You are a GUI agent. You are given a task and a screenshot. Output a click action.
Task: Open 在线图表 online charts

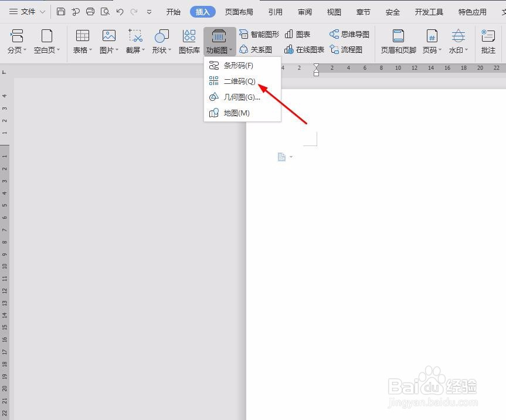click(x=304, y=50)
